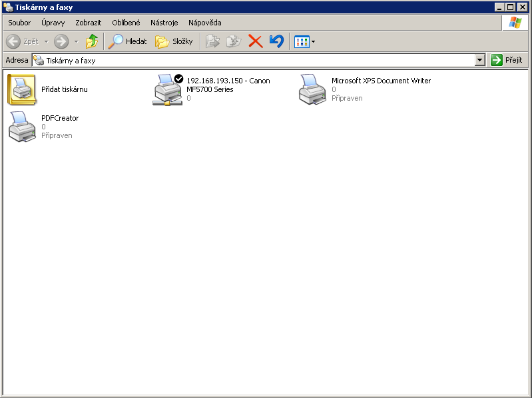
Task: Select the PDFCreator printer icon
Action: 22,127
